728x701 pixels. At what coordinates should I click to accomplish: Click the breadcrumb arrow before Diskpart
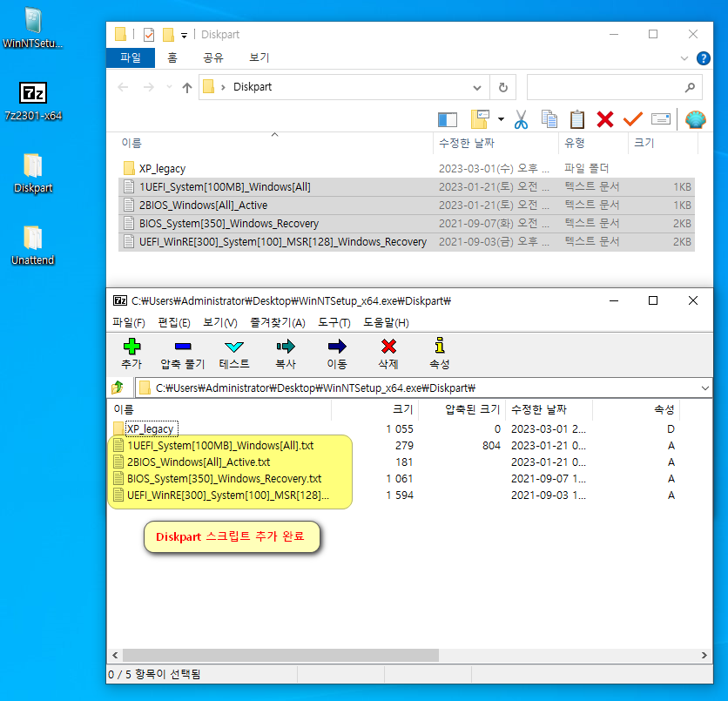(223, 87)
